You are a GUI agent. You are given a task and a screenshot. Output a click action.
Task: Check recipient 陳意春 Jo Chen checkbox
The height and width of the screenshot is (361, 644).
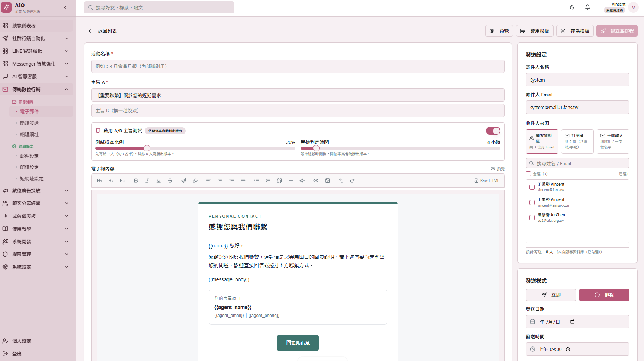532,218
